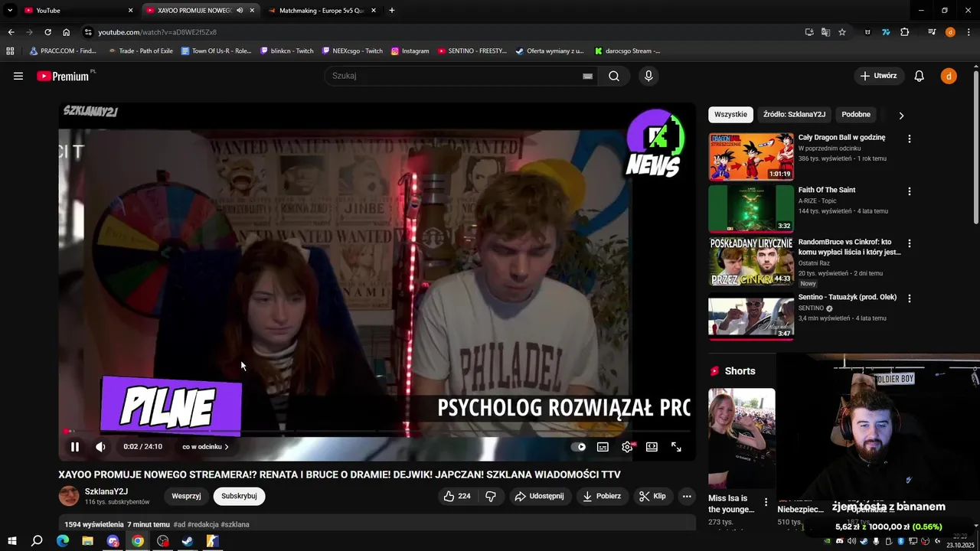The image size is (980, 551).
Task: Open Chrome three-dot menu
Action: click(969, 32)
